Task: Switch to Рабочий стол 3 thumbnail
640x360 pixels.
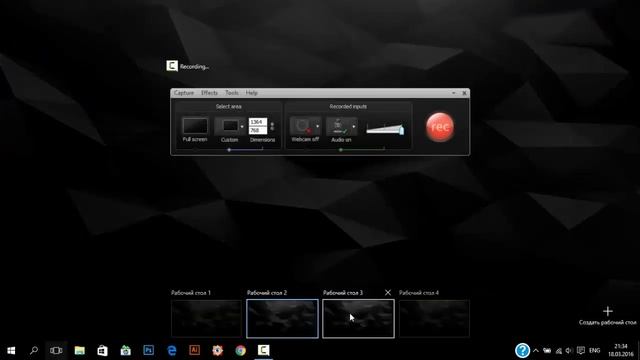Action: [x=358, y=318]
